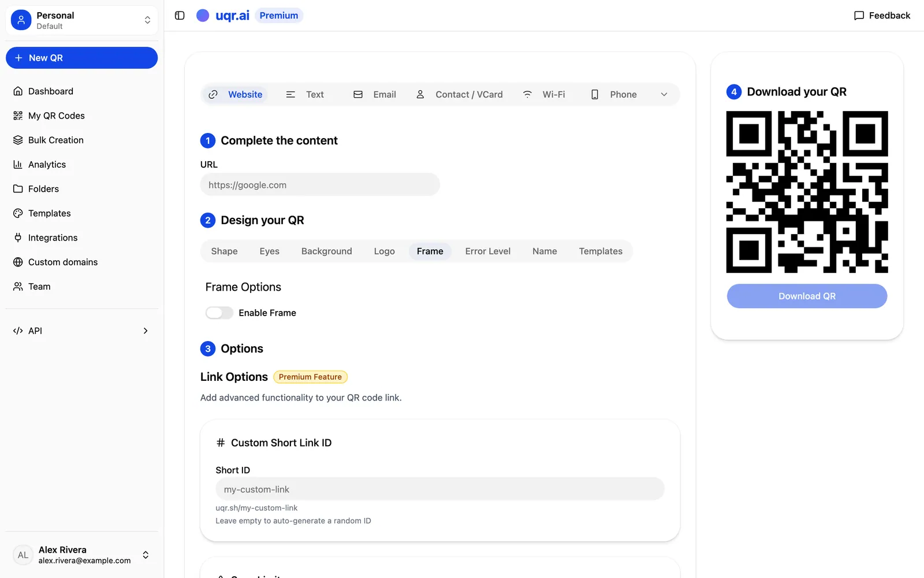Image resolution: width=924 pixels, height=578 pixels.
Task: Click the Personal workspace avatar icon
Action: click(21, 20)
